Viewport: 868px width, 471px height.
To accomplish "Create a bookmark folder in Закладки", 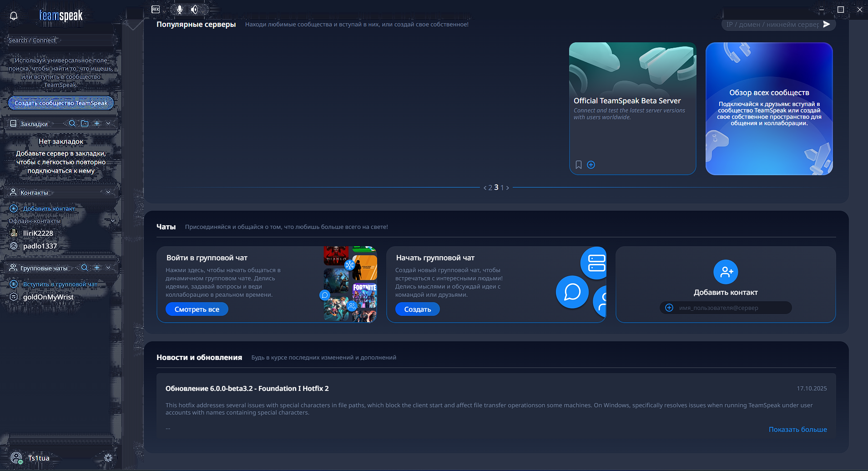I will (85, 123).
